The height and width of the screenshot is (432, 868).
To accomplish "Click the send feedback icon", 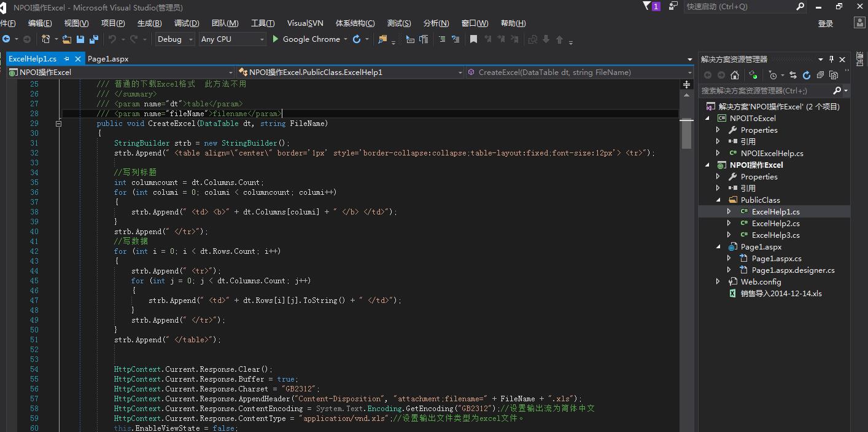I will 673,6.
